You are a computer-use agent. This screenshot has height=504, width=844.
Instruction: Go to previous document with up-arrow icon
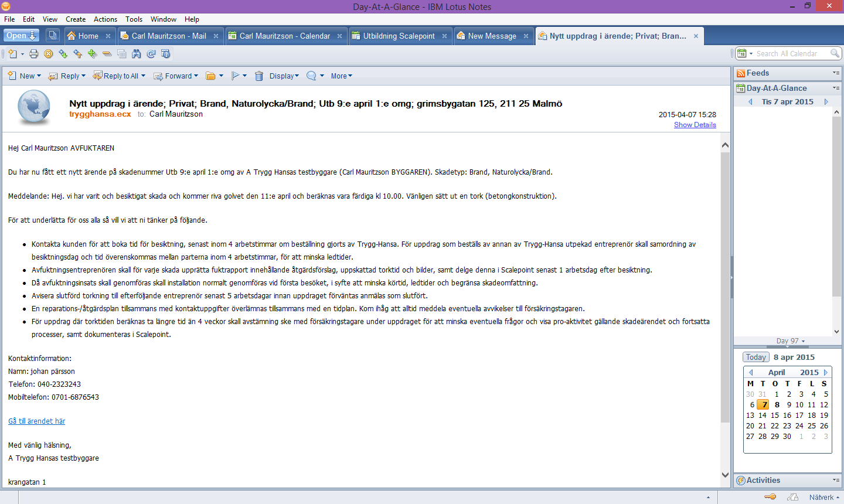tap(78, 54)
